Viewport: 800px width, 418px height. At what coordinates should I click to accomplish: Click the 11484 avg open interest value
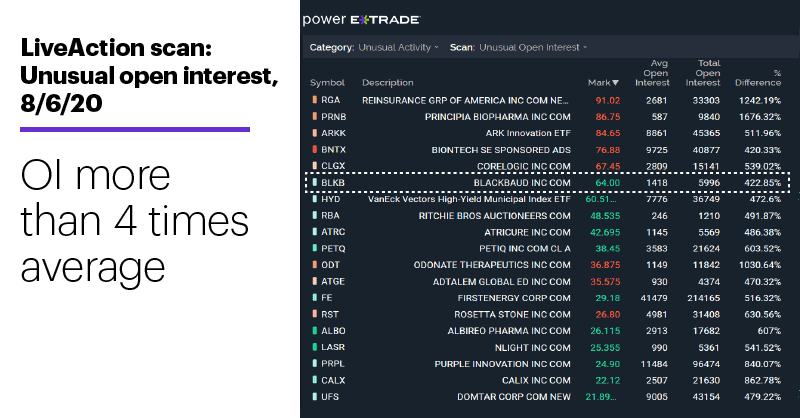(654, 364)
